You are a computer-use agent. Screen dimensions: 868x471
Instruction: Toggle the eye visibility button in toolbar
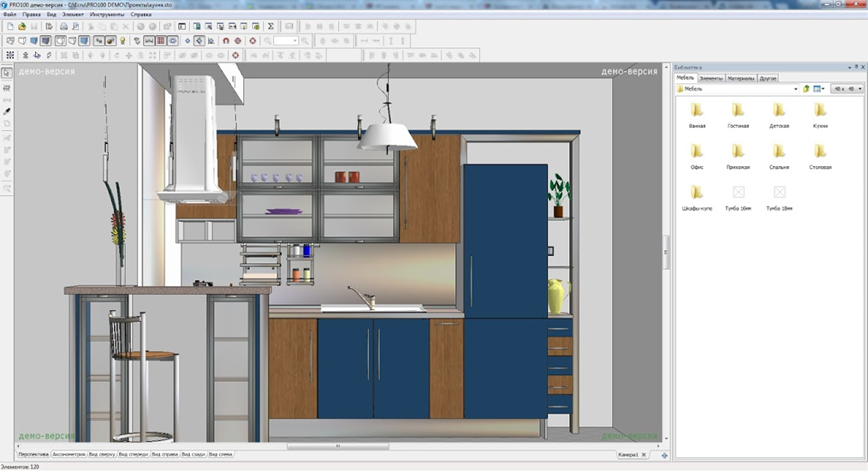click(x=173, y=40)
